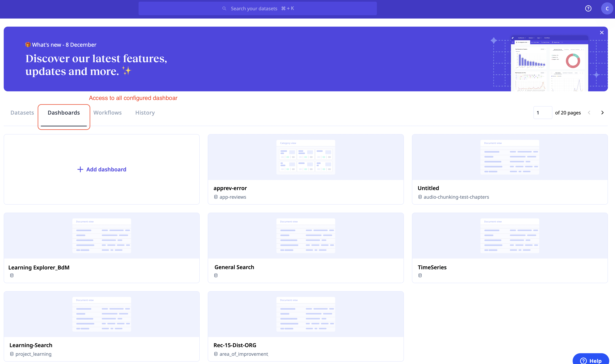Close the What's new banner
The height and width of the screenshot is (364, 615).
coord(601,33)
